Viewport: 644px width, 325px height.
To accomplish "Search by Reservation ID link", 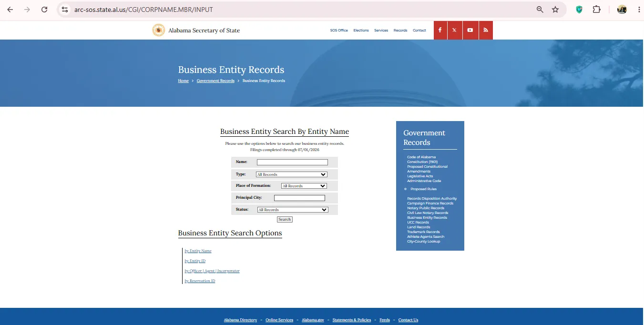I will 200,281.
